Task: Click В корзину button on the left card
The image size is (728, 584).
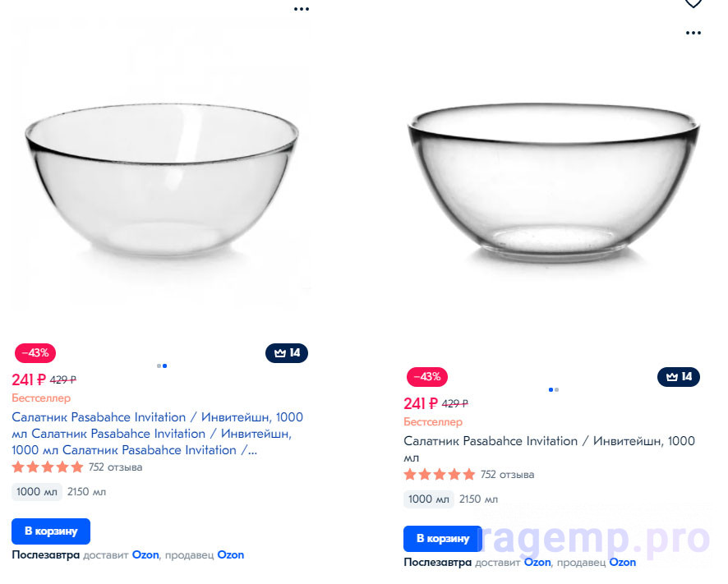Action: coord(51,531)
